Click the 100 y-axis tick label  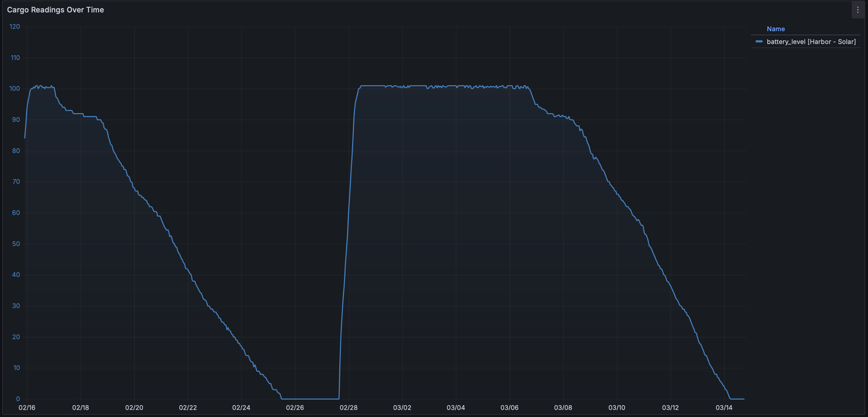[x=15, y=89]
